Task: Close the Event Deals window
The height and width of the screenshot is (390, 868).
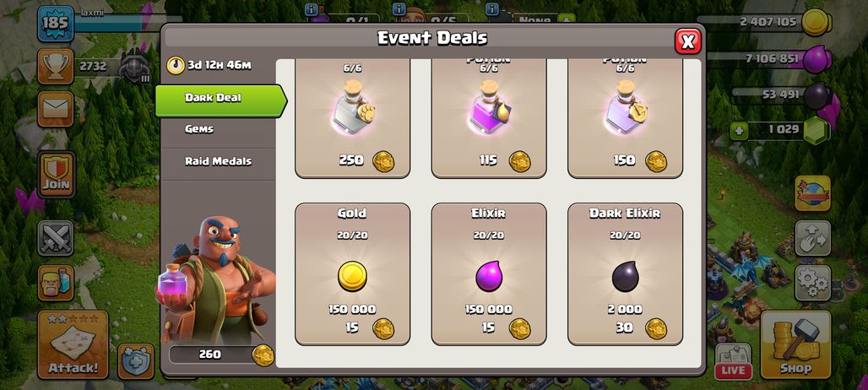Action: (x=688, y=41)
